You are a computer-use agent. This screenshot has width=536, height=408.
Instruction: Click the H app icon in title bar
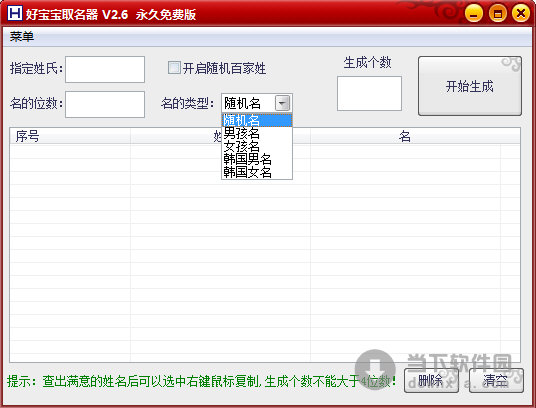[x=15, y=13]
